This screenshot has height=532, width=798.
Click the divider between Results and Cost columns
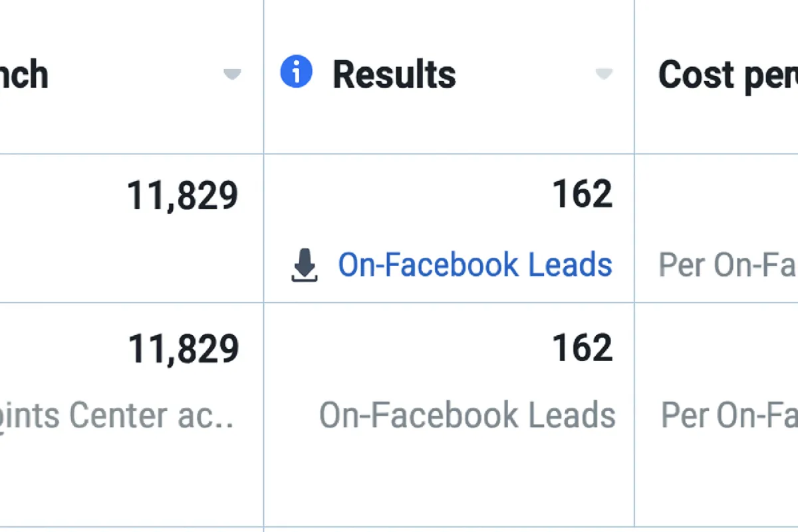pos(634,266)
